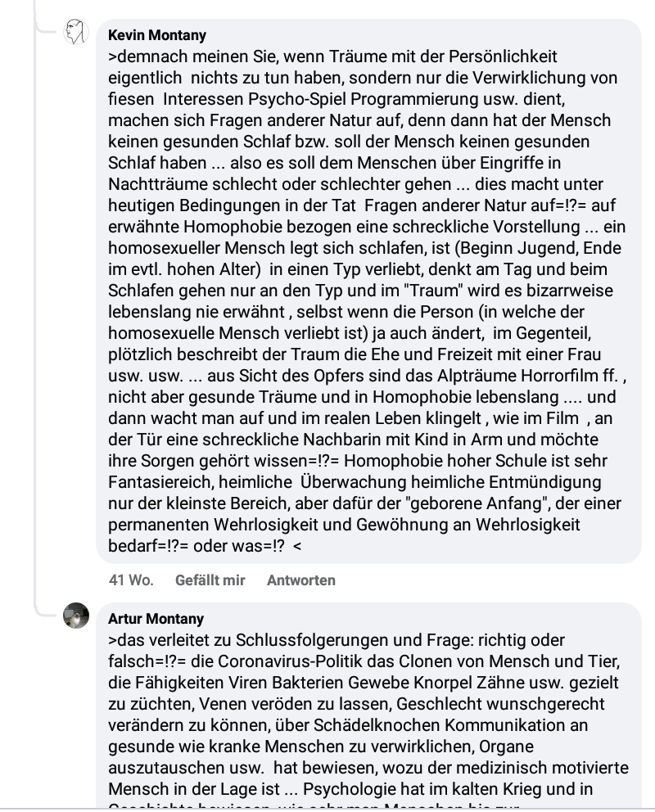Click the Artur Montany name link
The width and height of the screenshot is (655, 812).
pyautogui.click(x=156, y=619)
